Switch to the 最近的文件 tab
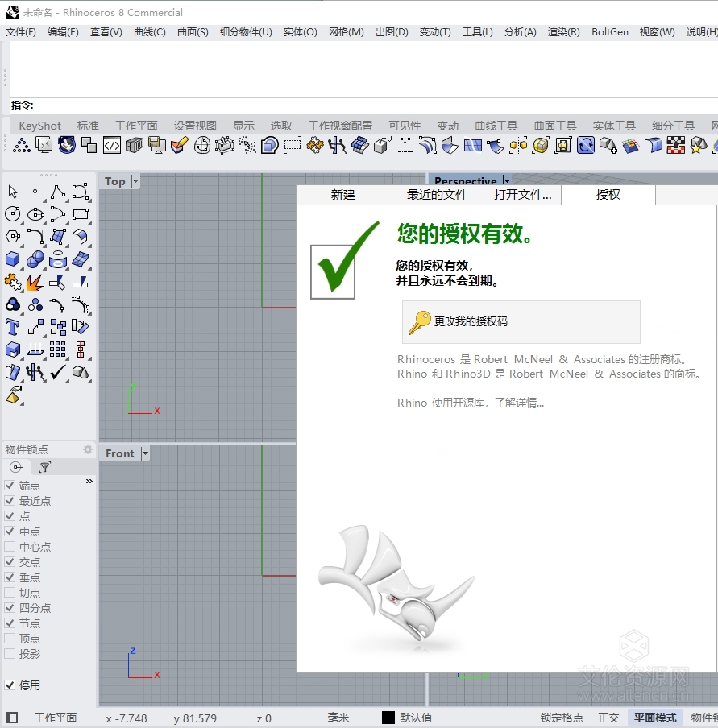 (x=437, y=195)
